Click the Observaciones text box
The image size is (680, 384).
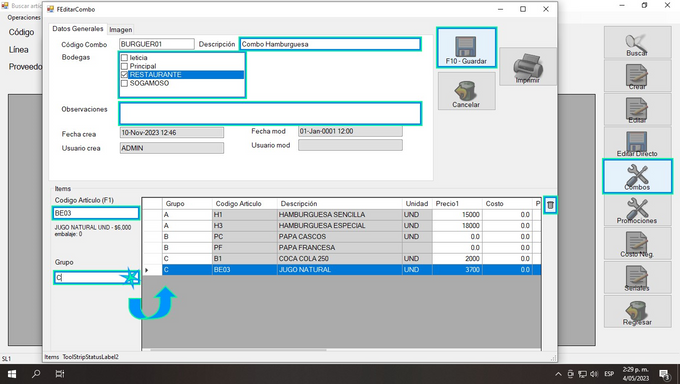point(270,114)
